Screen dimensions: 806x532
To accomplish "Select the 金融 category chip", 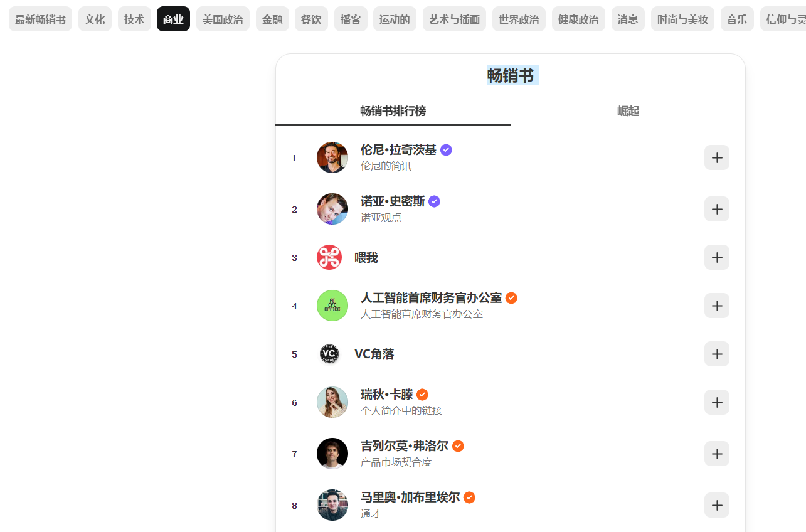I will (272, 19).
